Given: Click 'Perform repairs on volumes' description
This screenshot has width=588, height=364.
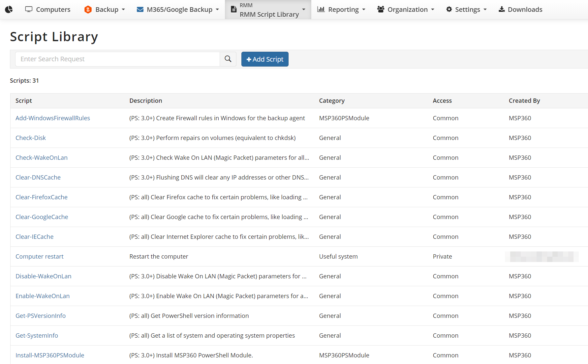Looking at the screenshot, I should point(212,138).
